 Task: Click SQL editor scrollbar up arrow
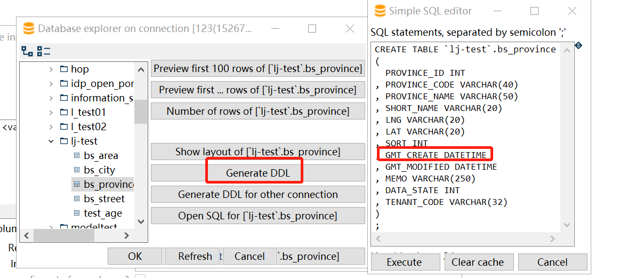click(x=567, y=50)
